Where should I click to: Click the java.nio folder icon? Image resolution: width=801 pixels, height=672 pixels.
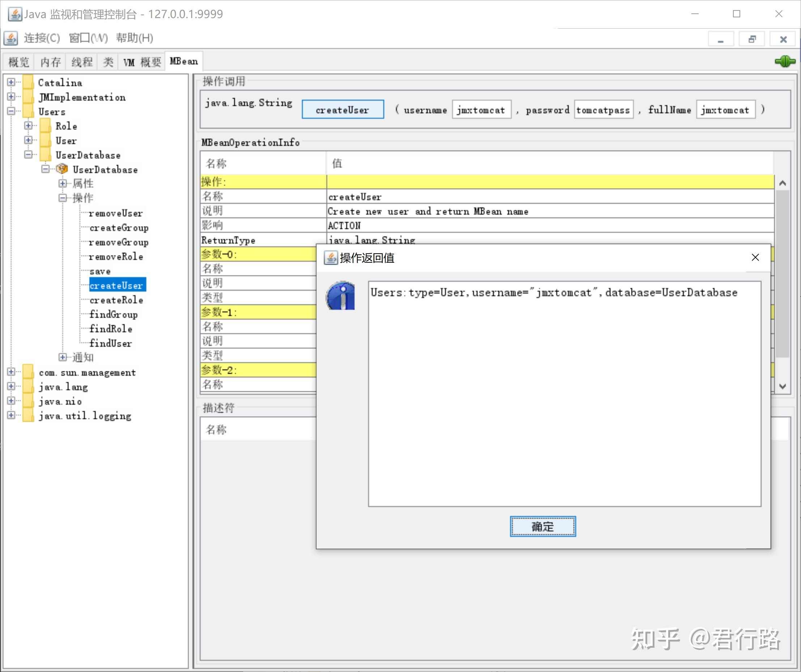[x=28, y=401]
